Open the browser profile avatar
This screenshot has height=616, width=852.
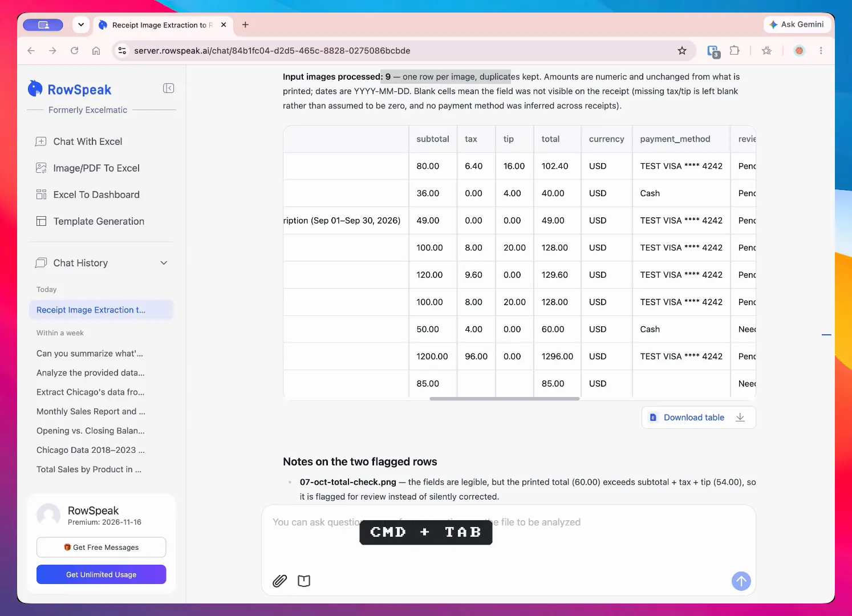pos(800,51)
